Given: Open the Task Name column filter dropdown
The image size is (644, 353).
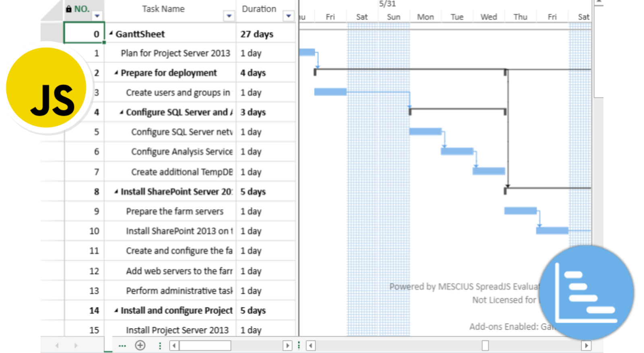Looking at the screenshot, I should click(229, 16).
